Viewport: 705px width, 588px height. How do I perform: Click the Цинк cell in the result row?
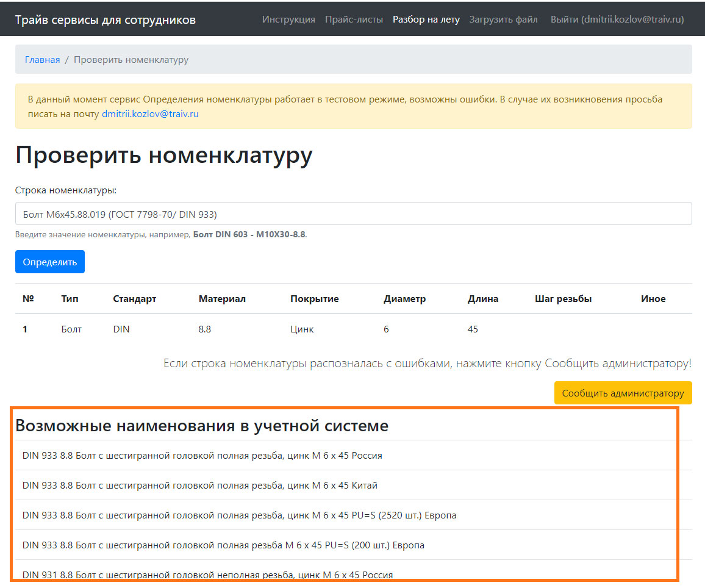coord(302,329)
